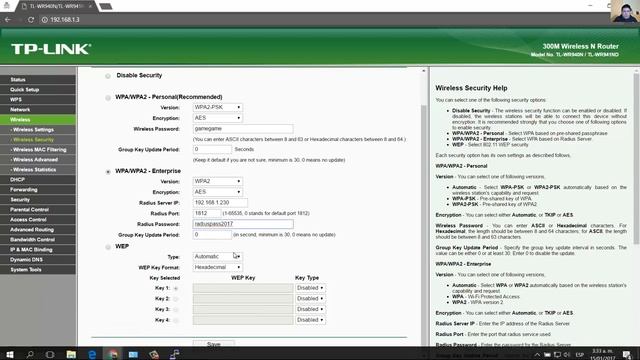640x360 pixels.
Task: Click Wireless Password field
Action: click(243, 129)
